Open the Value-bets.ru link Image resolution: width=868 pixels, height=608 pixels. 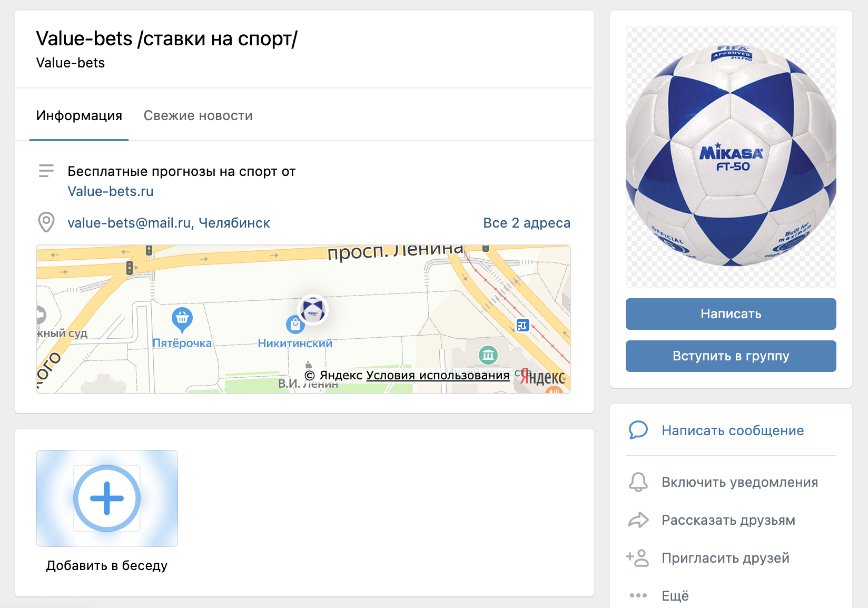click(111, 191)
